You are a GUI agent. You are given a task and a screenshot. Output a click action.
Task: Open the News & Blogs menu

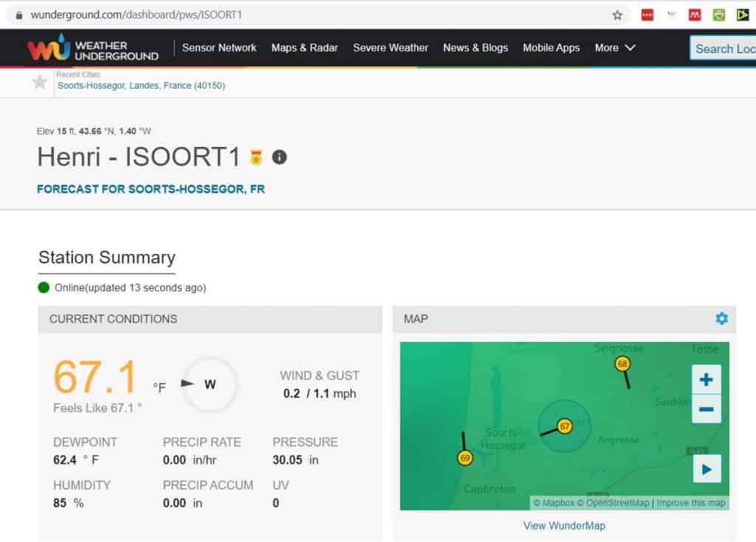point(475,48)
